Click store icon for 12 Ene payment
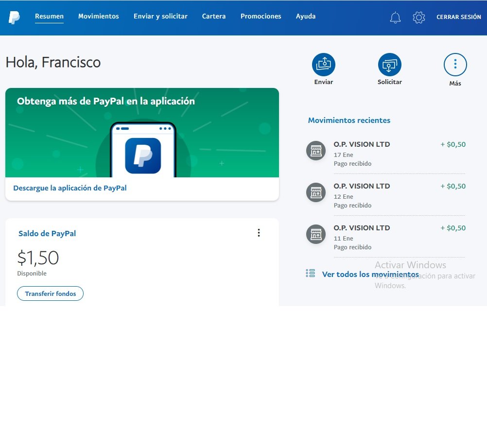487x448 pixels. [316, 192]
